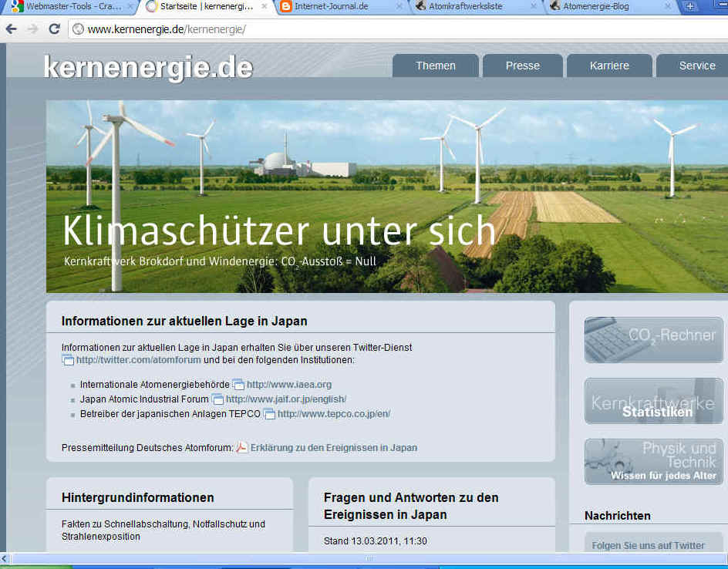Image resolution: width=728 pixels, height=569 pixels.
Task: Go back with the browser back arrow
Action: [x=11, y=29]
